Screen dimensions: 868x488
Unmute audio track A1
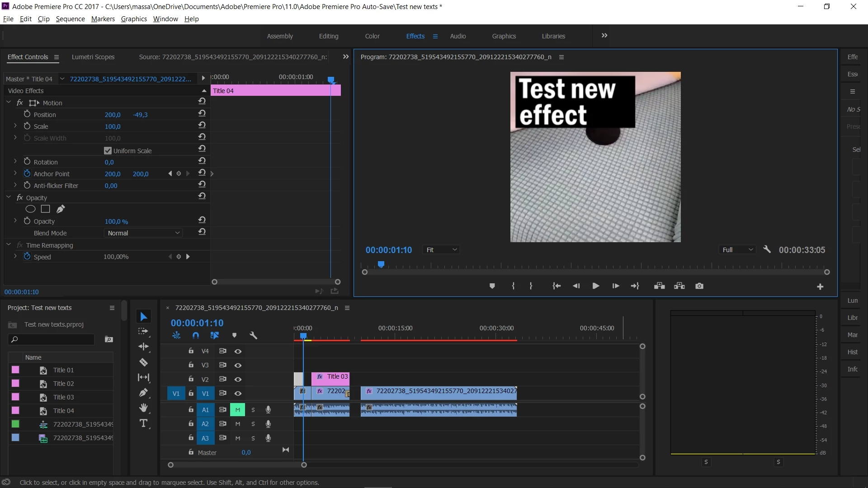[237, 410]
